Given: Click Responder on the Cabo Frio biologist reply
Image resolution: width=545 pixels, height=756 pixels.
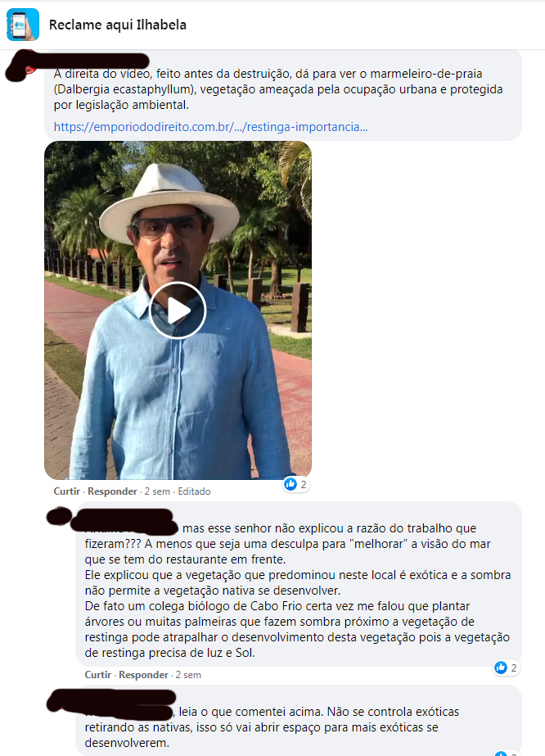Looking at the screenshot, I should [x=143, y=675].
